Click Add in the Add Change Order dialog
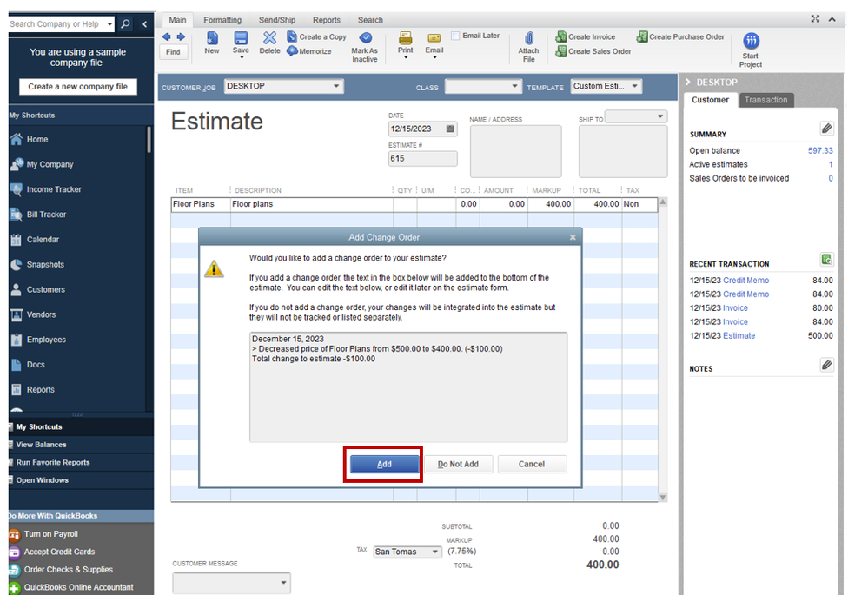This screenshot has width=868, height=595. pyautogui.click(x=384, y=465)
